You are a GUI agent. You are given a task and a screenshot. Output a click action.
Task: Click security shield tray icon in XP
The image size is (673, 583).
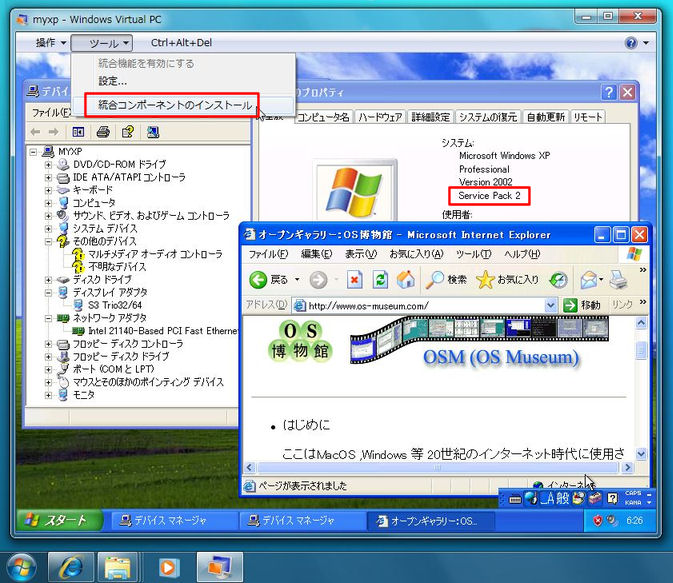pyautogui.click(x=597, y=521)
